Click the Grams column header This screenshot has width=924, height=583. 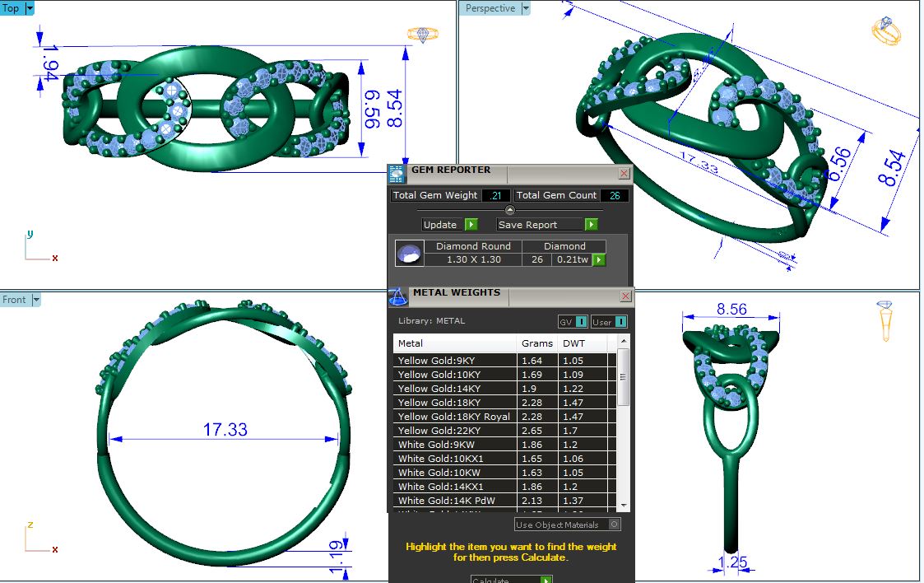[x=536, y=343]
